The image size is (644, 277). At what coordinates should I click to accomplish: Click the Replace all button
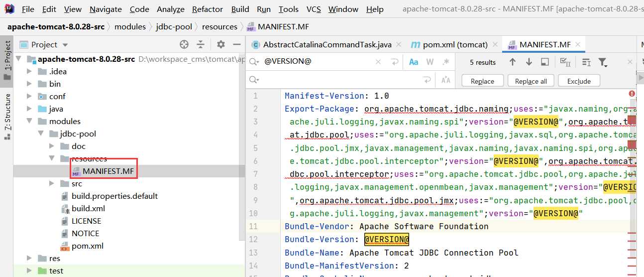coord(531,81)
